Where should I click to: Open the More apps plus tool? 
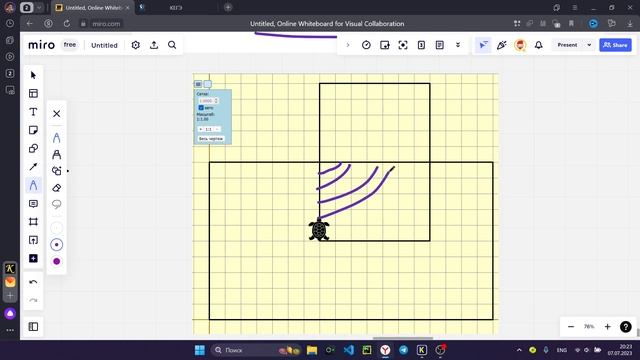[33, 258]
